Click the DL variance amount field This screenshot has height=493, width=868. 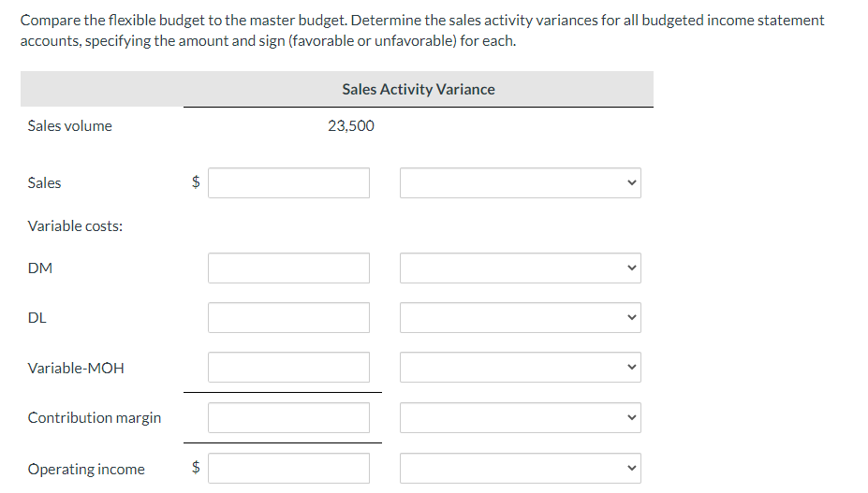click(288, 317)
